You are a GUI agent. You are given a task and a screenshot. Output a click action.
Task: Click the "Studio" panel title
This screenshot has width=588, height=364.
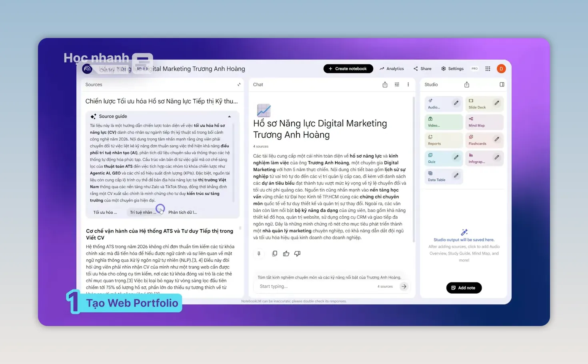click(x=431, y=84)
